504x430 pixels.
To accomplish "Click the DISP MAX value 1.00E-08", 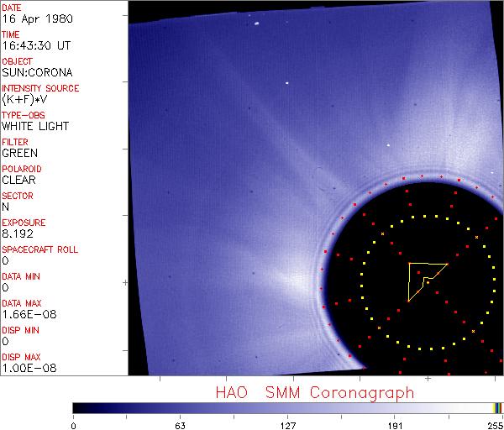I will click(x=26, y=368).
